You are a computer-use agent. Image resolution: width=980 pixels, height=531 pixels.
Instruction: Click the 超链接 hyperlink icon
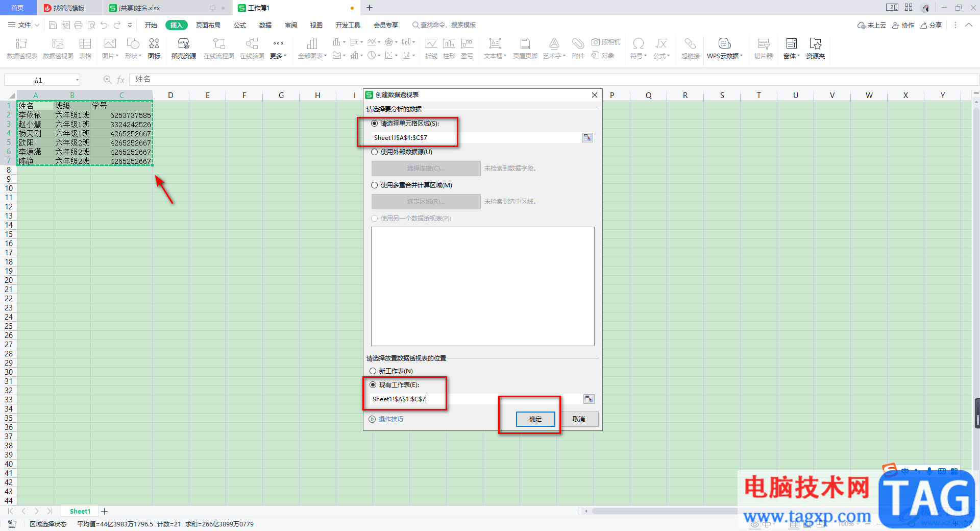click(x=690, y=49)
